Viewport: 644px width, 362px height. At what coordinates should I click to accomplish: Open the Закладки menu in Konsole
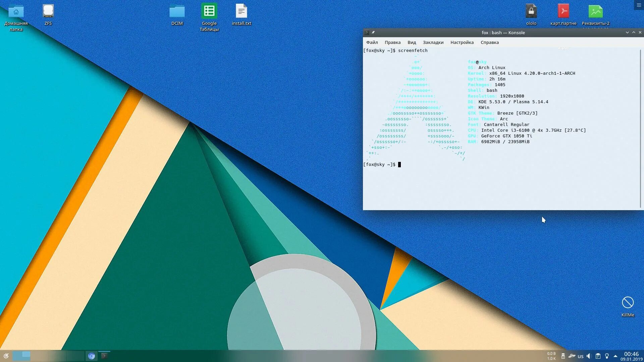tap(433, 42)
